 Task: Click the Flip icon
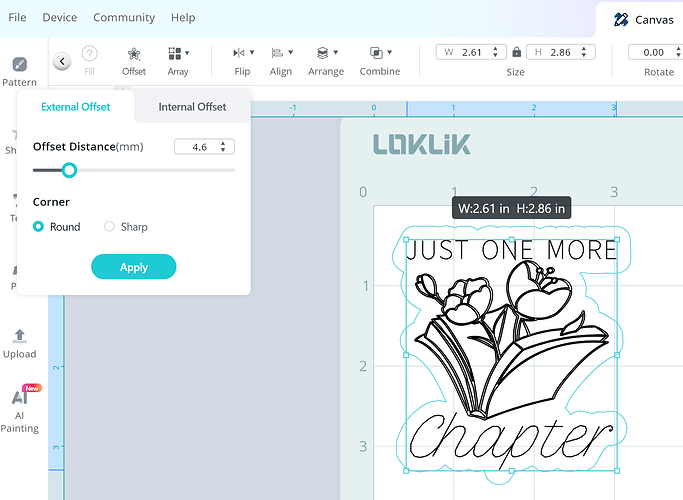pyautogui.click(x=239, y=53)
